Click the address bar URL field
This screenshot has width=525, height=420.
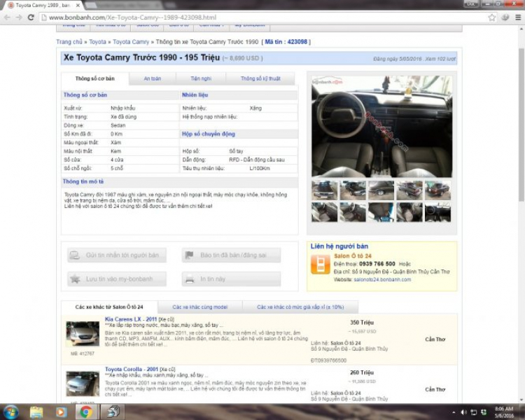point(264,17)
